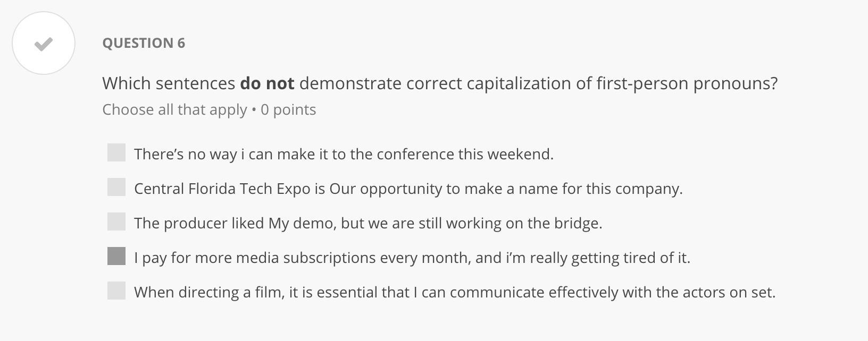Select the 'really getting tired of it' answer text
The height and width of the screenshot is (341, 868).
click(412, 258)
